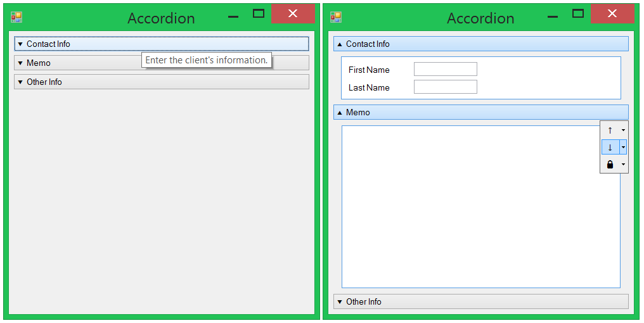The width and height of the screenshot is (644, 323).
Task: Open dropdown beside the up arrow
Action: pos(623,130)
